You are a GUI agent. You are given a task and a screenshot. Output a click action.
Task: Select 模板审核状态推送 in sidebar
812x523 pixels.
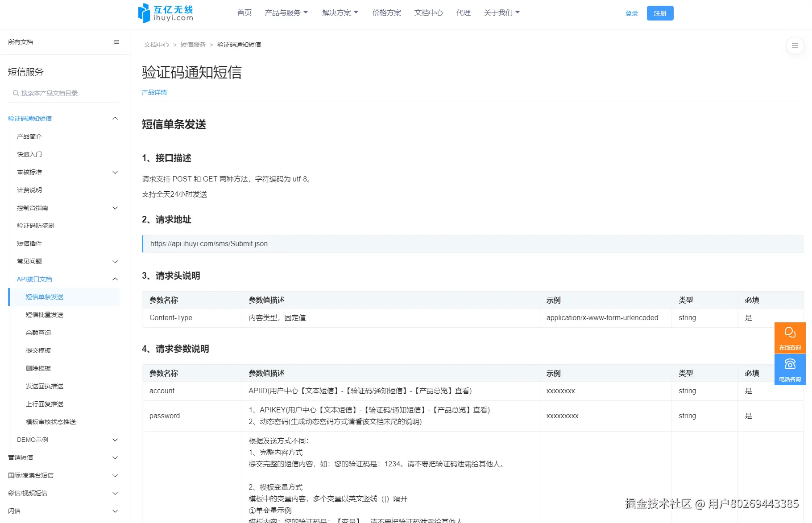(50, 422)
